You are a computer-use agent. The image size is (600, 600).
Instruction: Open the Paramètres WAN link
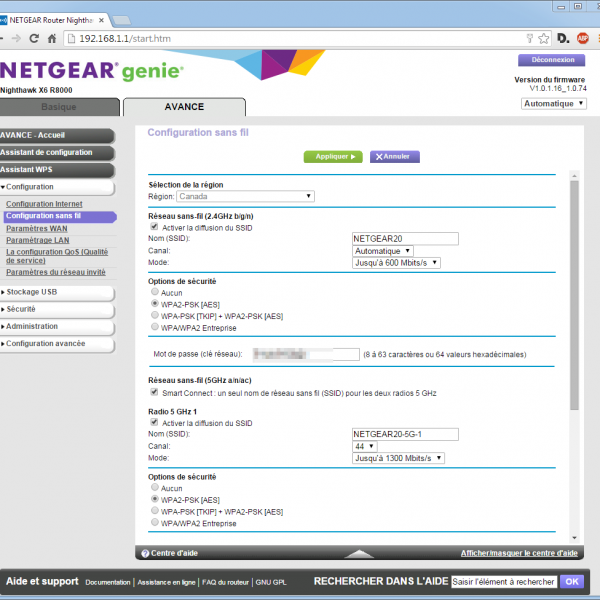point(37,228)
